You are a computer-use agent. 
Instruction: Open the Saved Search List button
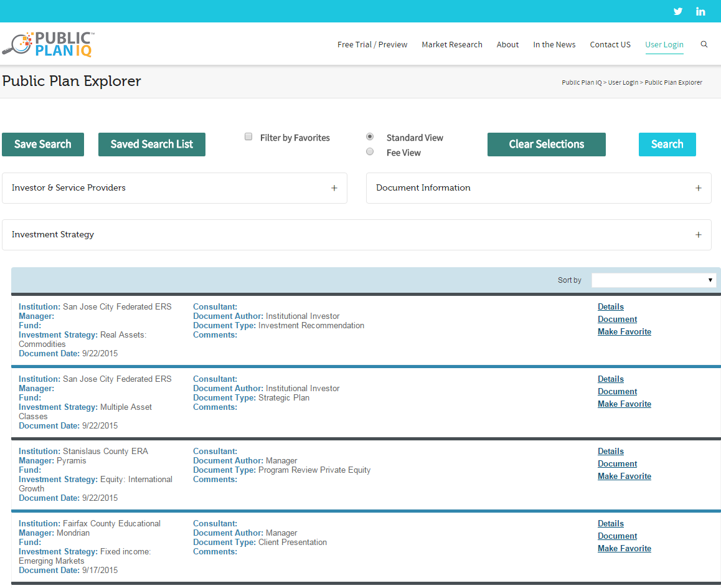click(152, 145)
